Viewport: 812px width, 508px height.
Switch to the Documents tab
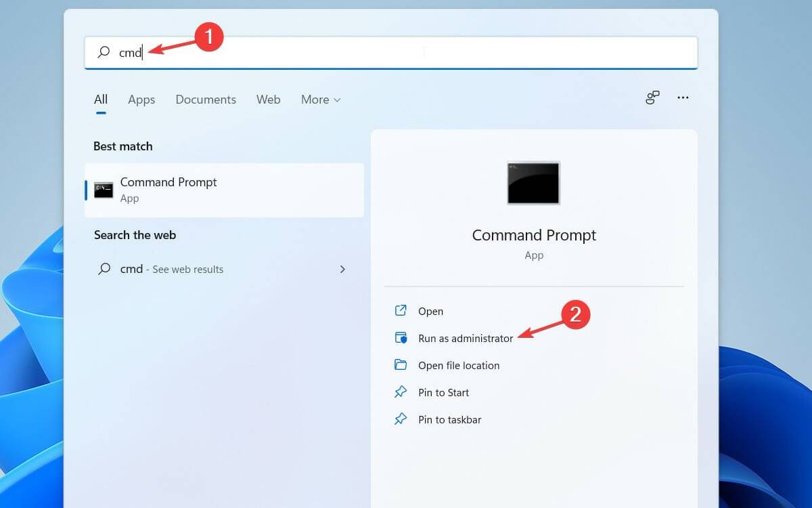[x=206, y=100]
